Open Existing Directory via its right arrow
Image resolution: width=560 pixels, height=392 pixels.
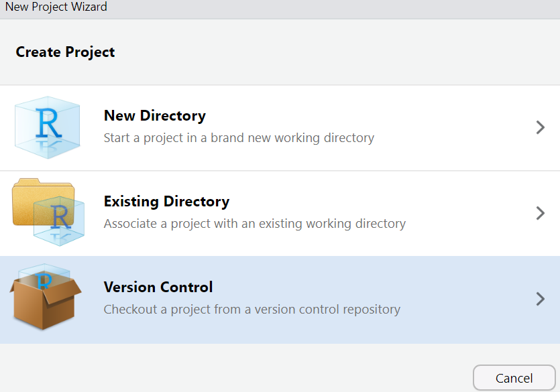point(541,213)
